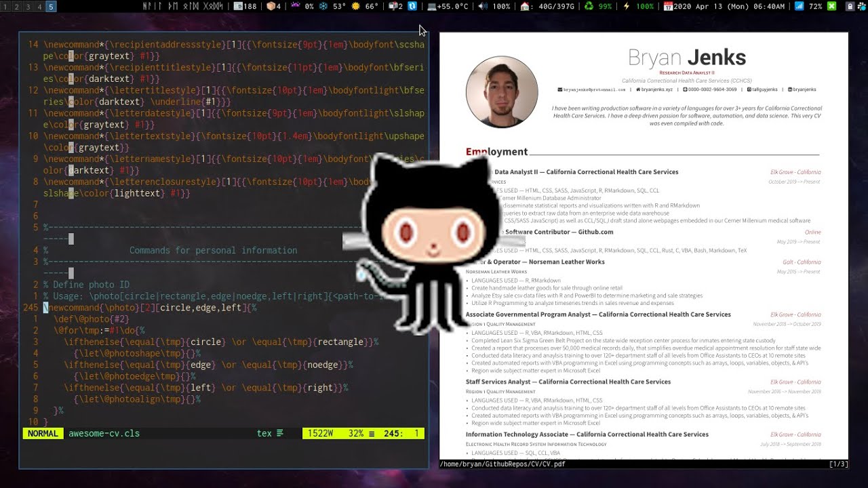Click the \letterdatestyle command line
This screenshot has width=868, height=488.
[234, 119]
